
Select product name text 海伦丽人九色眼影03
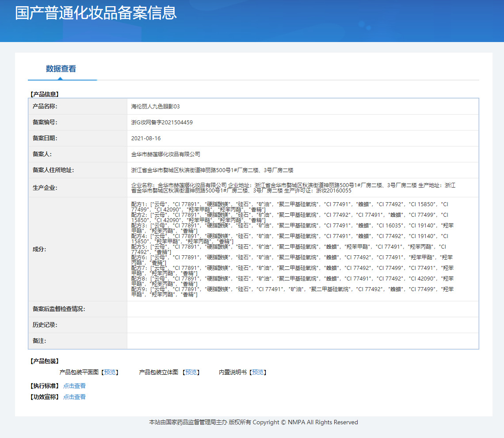click(156, 107)
